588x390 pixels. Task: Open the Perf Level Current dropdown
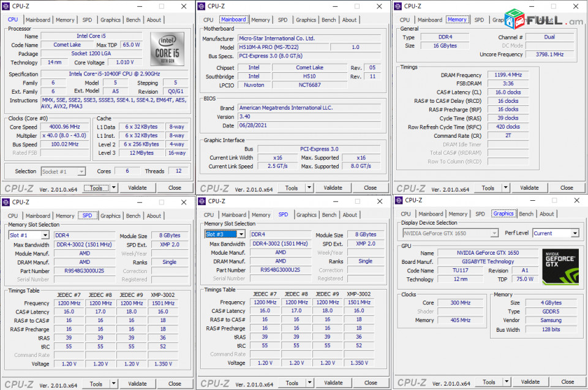click(x=575, y=233)
